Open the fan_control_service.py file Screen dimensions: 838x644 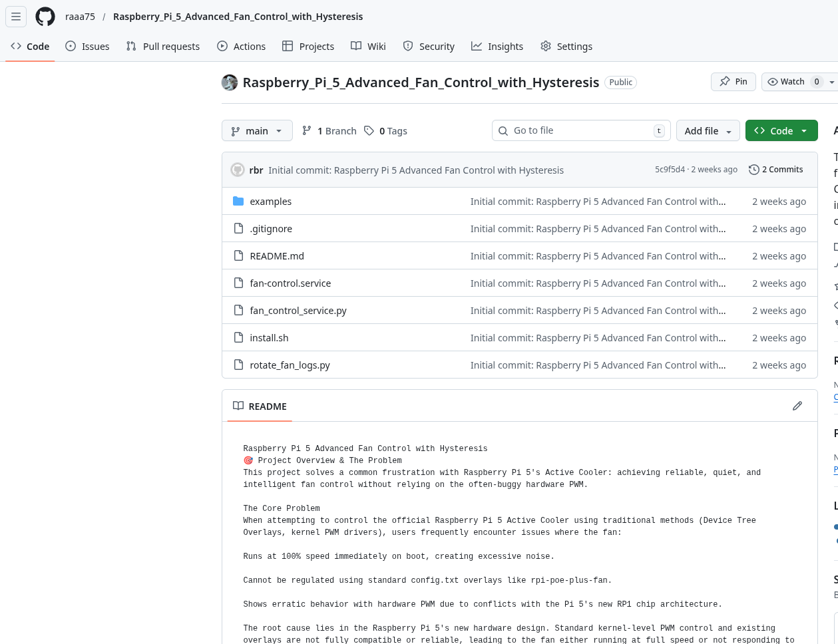pyautogui.click(x=298, y=311)
